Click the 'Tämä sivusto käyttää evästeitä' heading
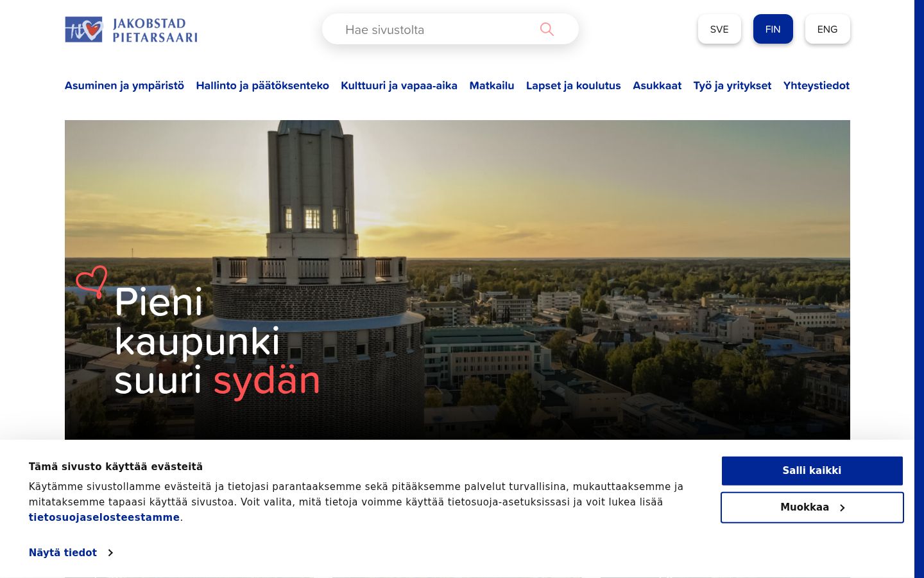 tap(116, 467)
